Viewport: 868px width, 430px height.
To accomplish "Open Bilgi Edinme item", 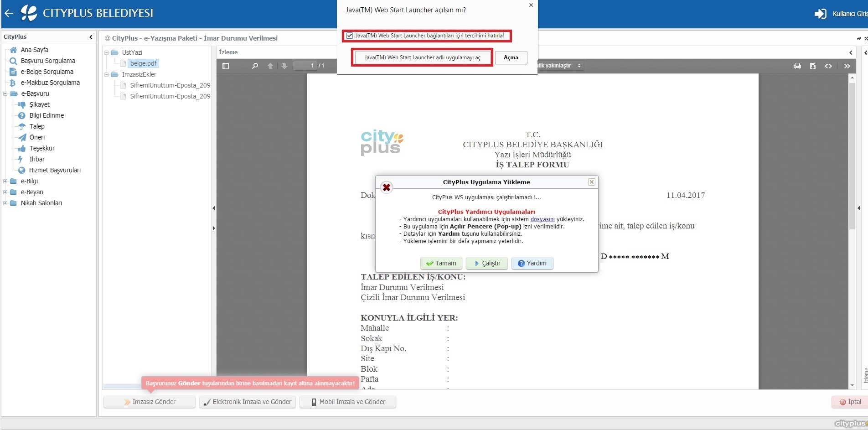I will [46, 115].
